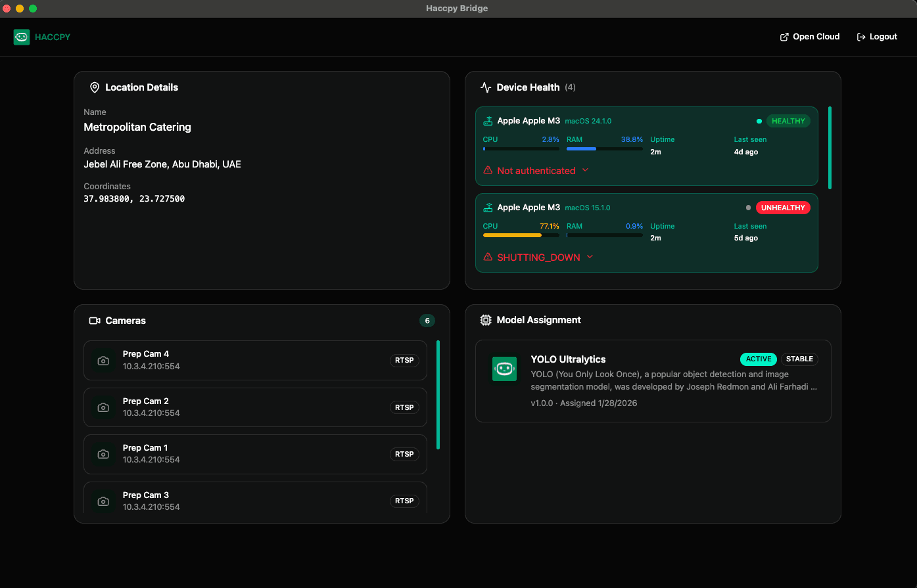Screen dimensions: 917x588
Task: Toggle the HEALTHY status badge
Action: click(788, 121)
